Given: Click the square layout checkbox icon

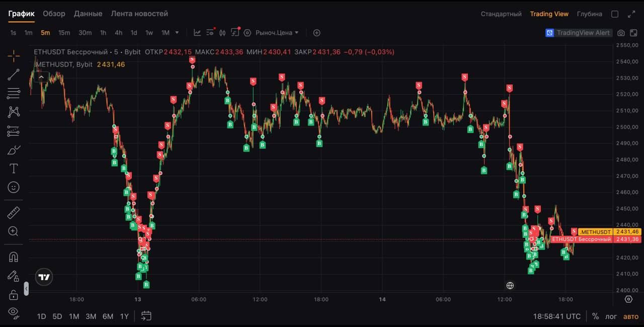Looking at the screenshot, I should click(x=614, y=14).
